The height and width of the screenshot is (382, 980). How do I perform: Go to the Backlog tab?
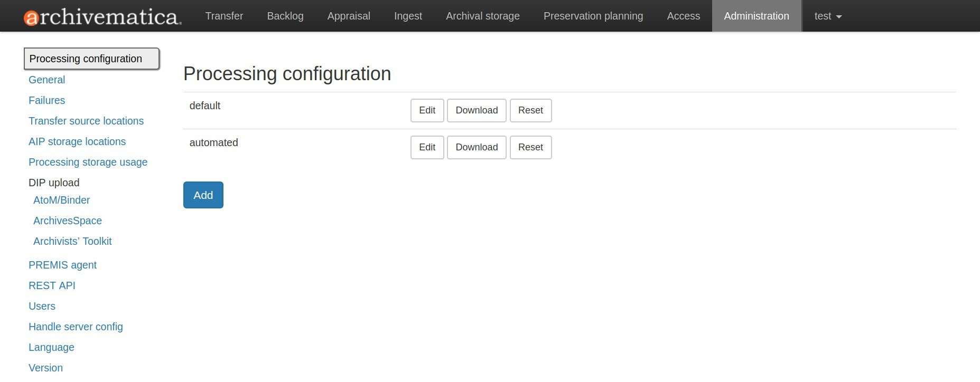[285, 16]
